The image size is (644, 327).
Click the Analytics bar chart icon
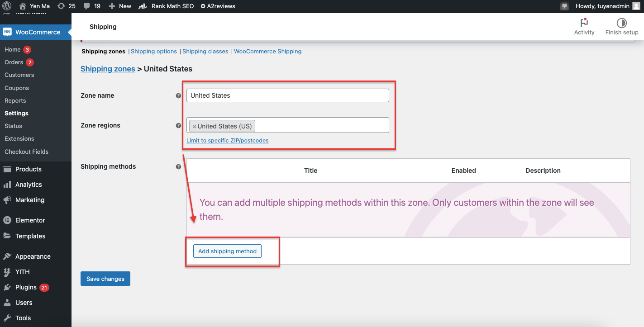(x=7, y=185)
